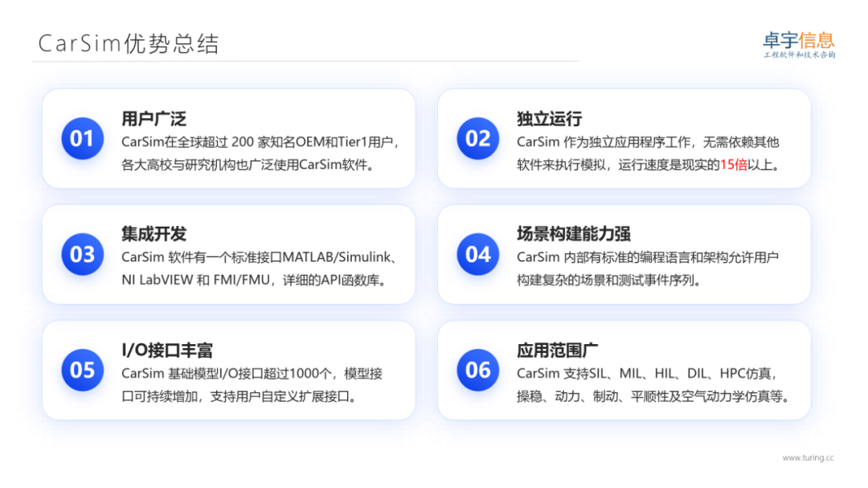This screenshot has width=868, height=488.
Task: Click the line mentioning MATLAB/Simulink
Action: click(x=260, y=257)
